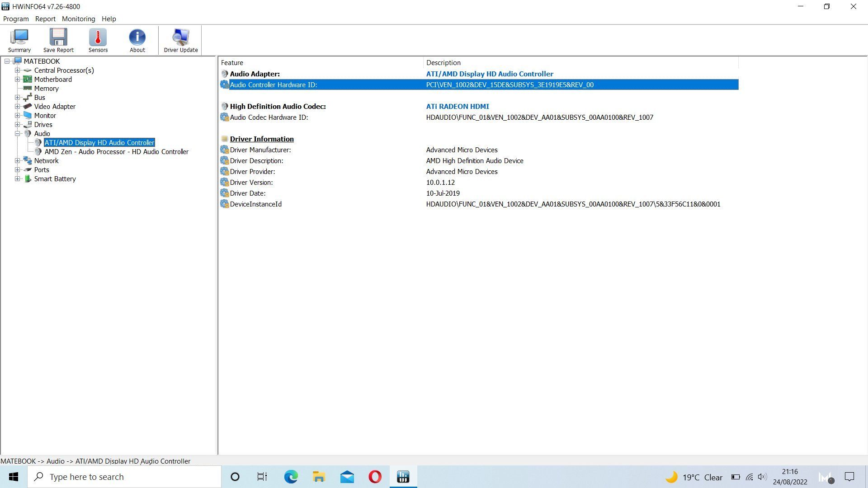
Task: Open the Mail app from taskbar
Action: 347,477
